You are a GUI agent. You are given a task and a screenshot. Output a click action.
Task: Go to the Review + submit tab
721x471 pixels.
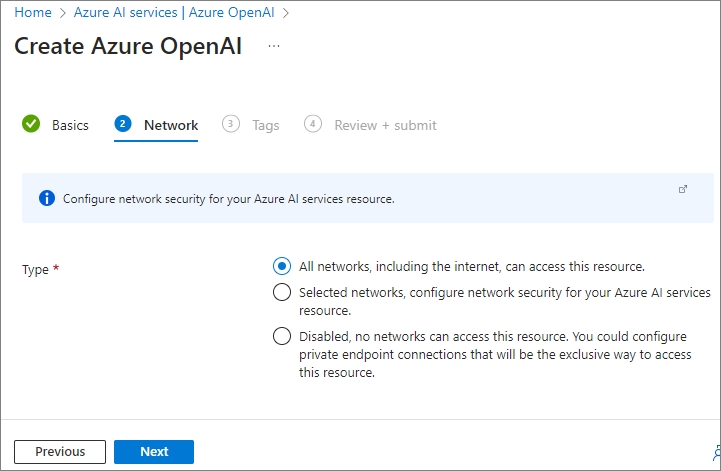385,125
